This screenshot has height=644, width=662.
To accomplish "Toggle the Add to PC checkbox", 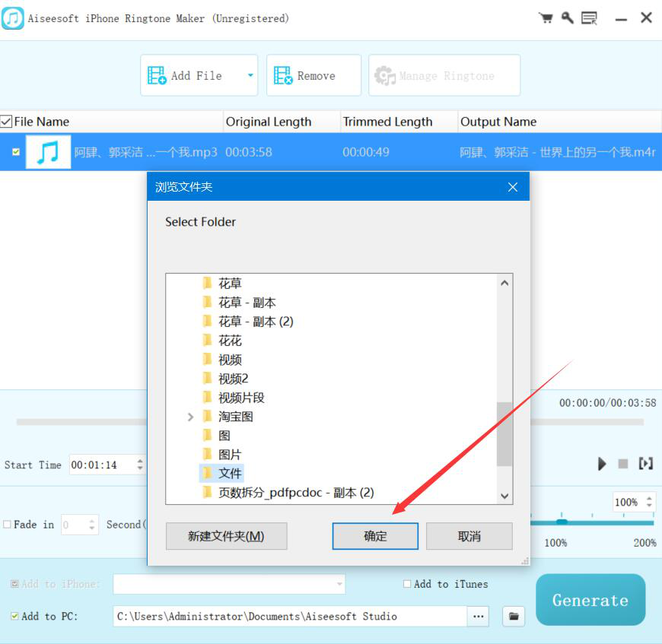I will (x=14, y=616).
